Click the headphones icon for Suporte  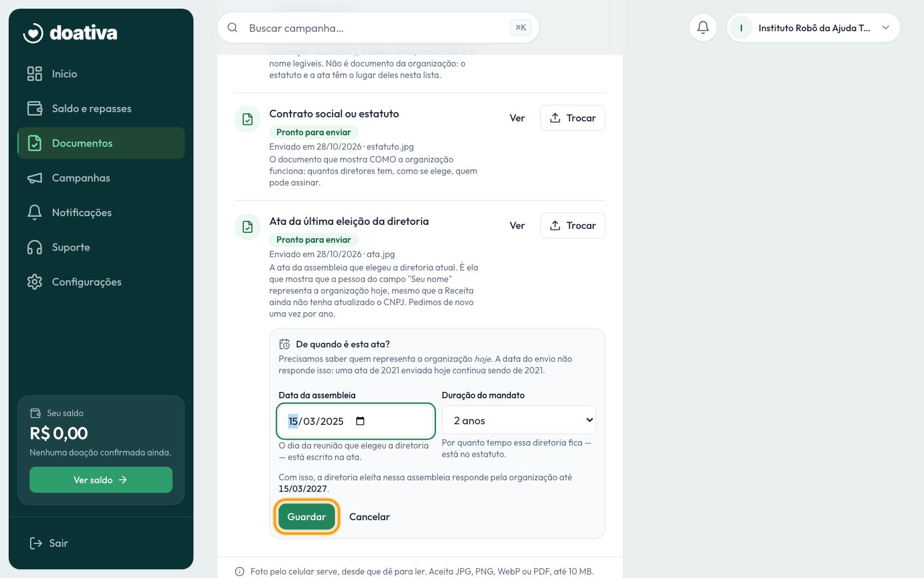[x=35, y=247]
